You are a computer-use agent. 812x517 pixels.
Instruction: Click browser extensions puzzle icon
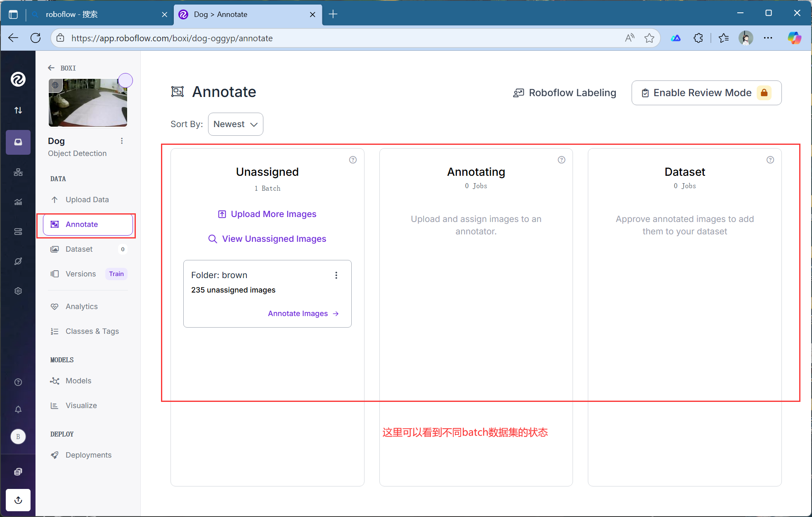(698, 38)
